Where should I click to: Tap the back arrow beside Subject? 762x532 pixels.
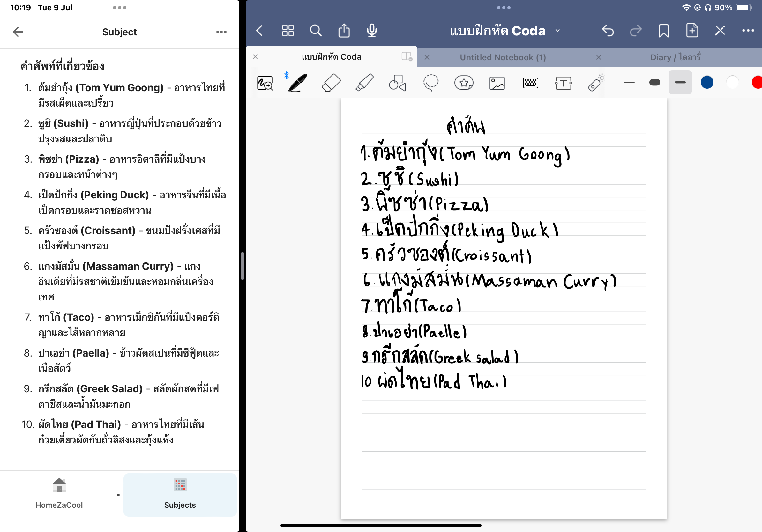18,32
